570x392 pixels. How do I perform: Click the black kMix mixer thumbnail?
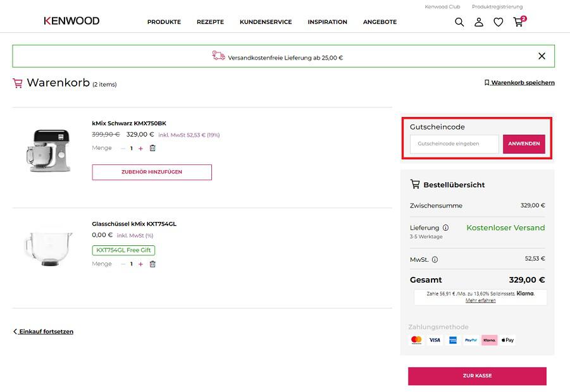[49, 150]
